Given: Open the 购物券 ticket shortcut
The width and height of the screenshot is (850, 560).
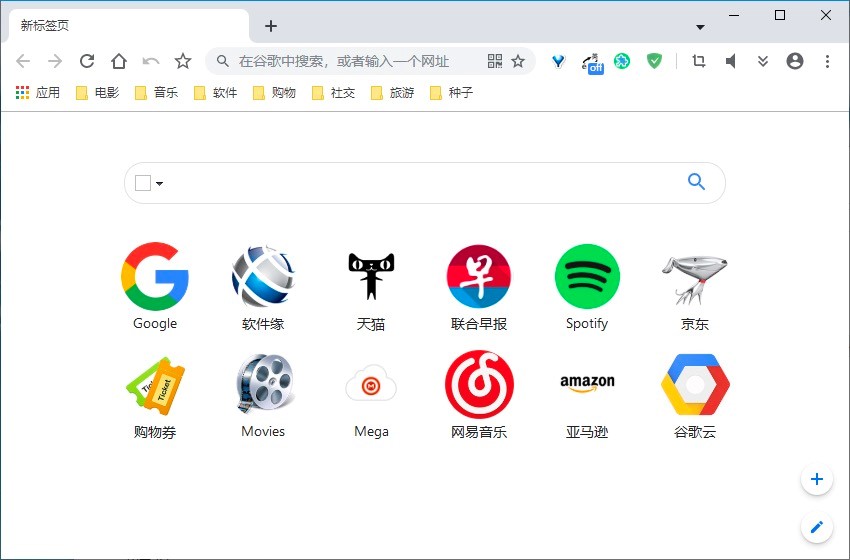Looking at the screenshot, I should pyautogui.click(x=155, y=396).
